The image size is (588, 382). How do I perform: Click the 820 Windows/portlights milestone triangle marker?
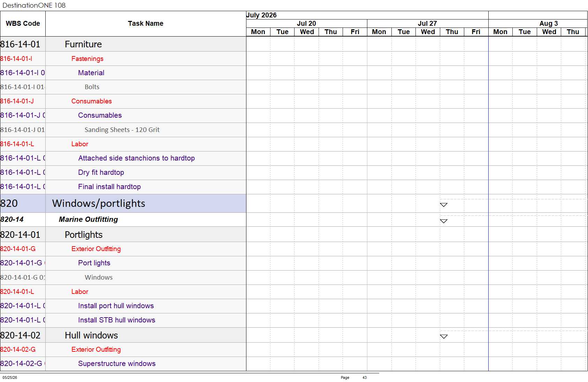[443, 205]
